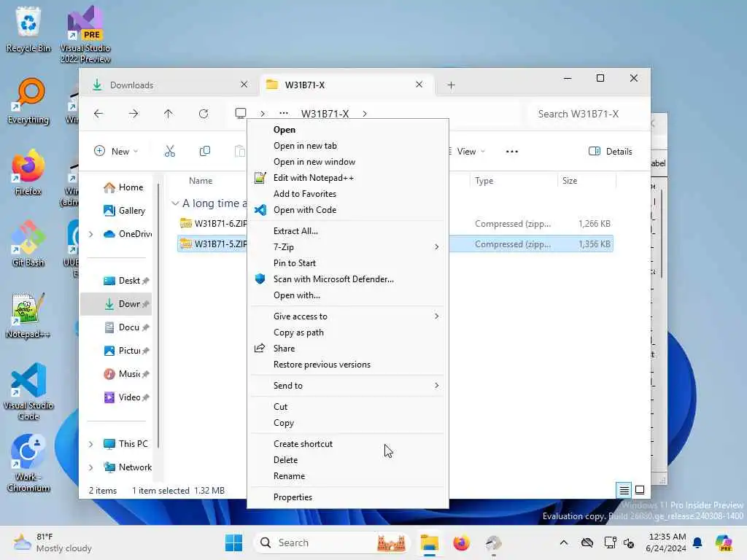Choose Rename in context menu

point(347,476)
